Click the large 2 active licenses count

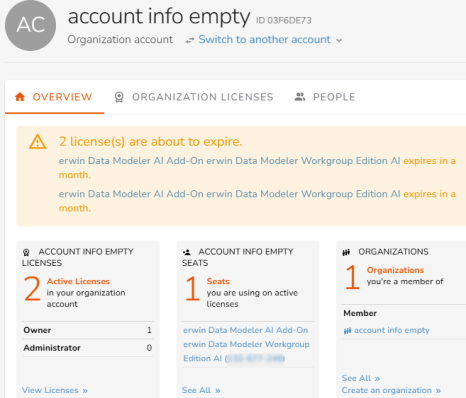coord(32,289)
